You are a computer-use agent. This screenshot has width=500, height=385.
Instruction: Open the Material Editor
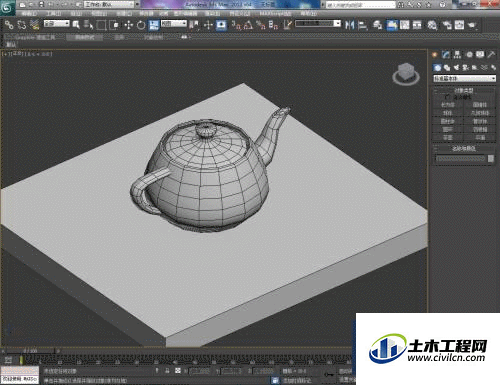[x=432, y=25]
